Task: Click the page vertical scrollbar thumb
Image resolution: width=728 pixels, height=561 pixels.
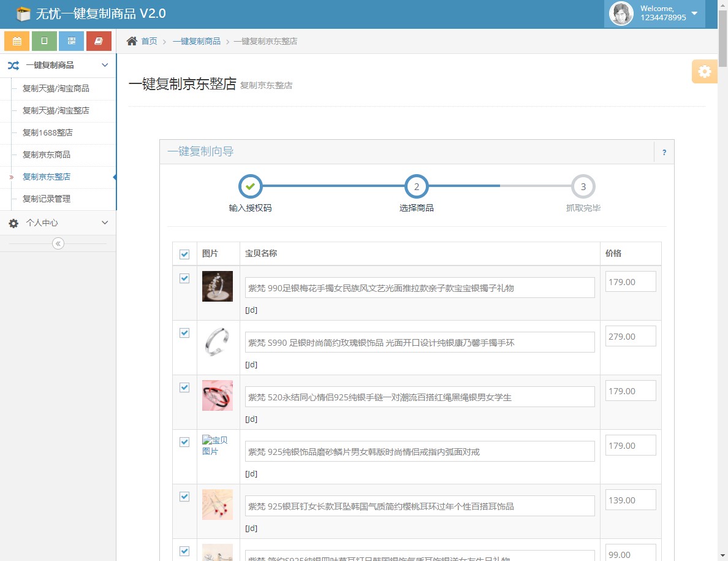Action: [723, 39]
